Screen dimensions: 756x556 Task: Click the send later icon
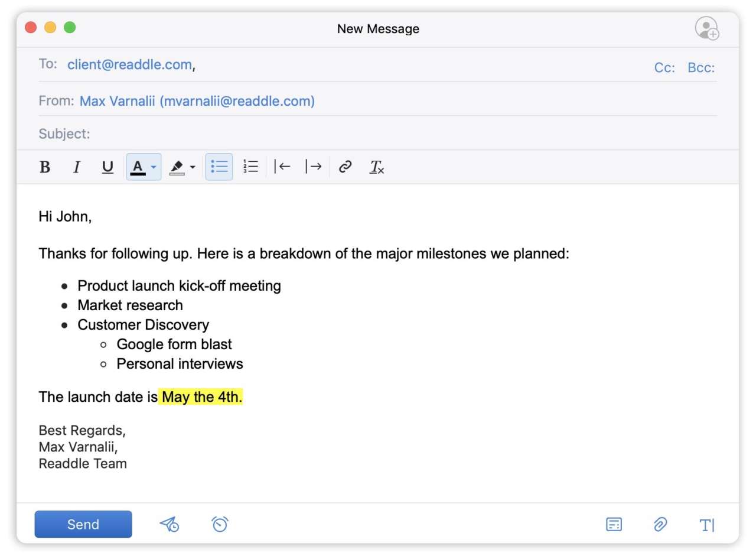pos(170,524)
